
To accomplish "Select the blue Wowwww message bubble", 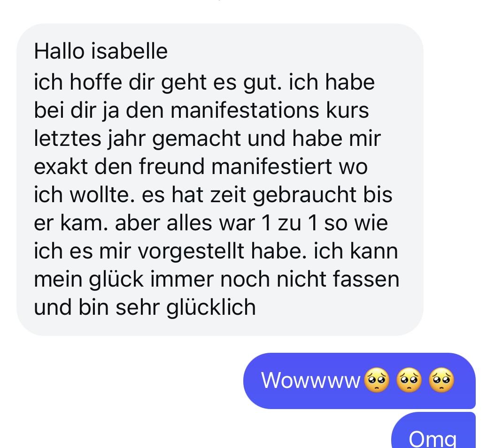I will click(x=359, y=380).
